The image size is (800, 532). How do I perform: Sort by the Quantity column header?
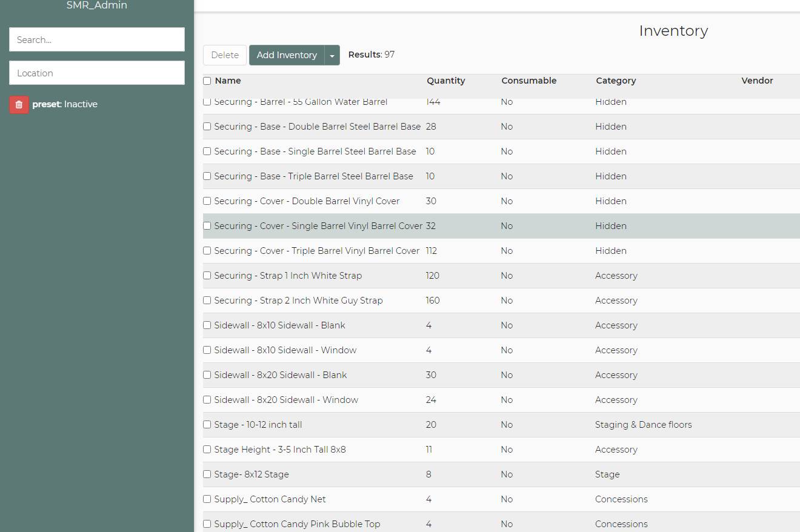click(445, 81)
